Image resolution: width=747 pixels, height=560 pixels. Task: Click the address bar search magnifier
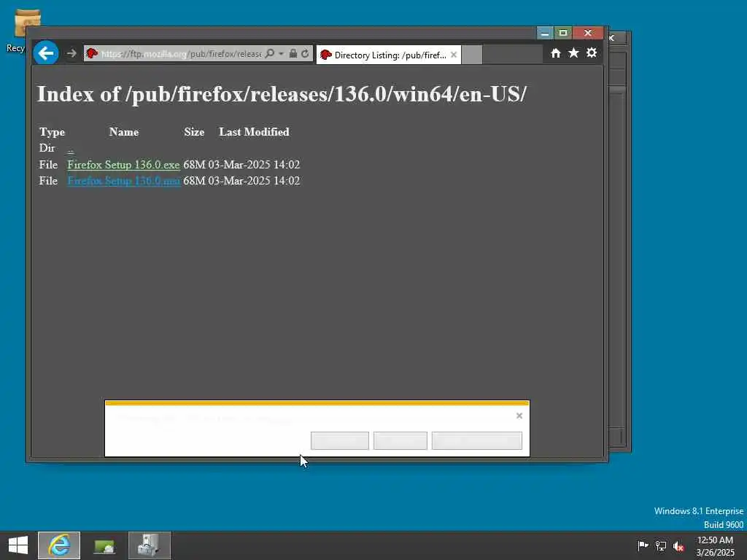[270, 53]
